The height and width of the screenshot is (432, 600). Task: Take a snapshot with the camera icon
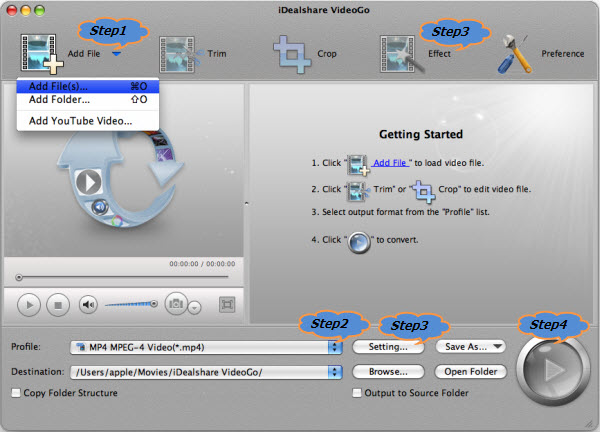point(176,304)
